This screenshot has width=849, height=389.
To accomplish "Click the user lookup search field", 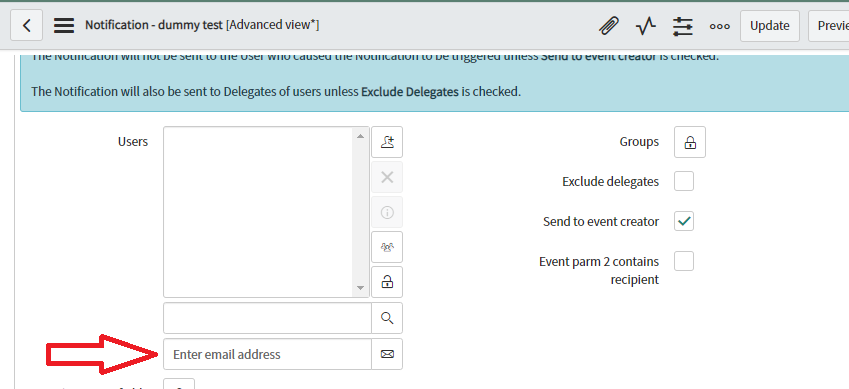I will pos(267,318).
